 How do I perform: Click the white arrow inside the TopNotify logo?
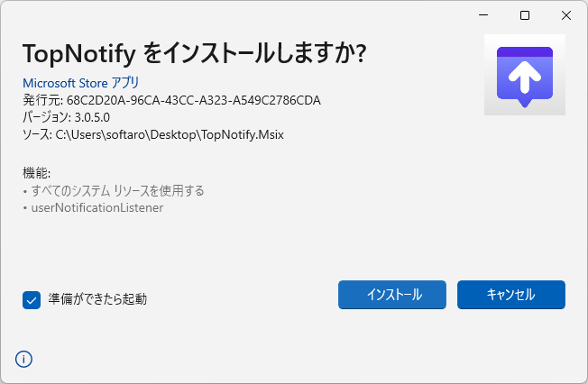click(x=525, y=77)
